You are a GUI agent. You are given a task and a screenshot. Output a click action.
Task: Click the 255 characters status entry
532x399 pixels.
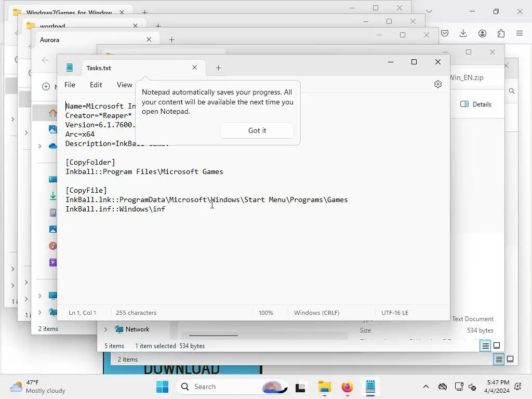(x=136, y=312)
